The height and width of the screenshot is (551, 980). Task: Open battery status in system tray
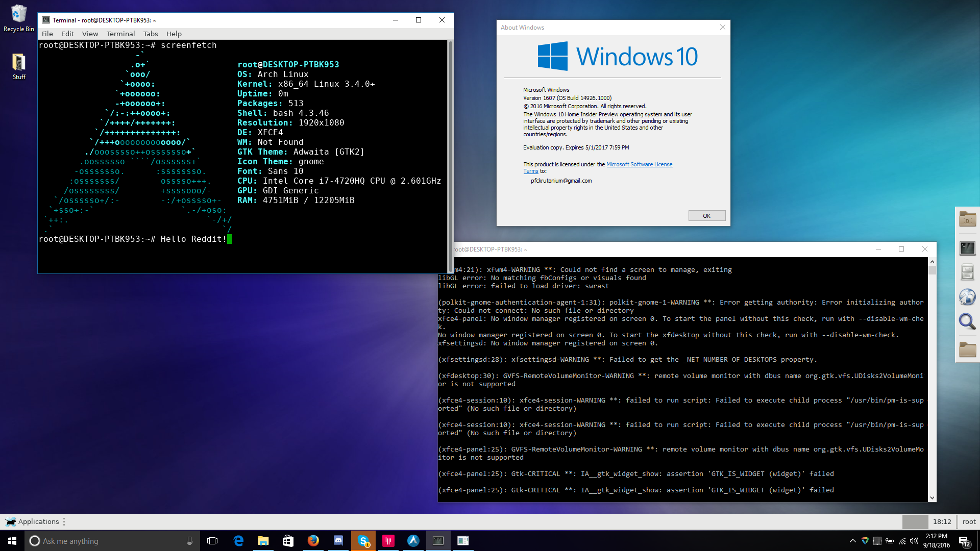tap(890, 541)
